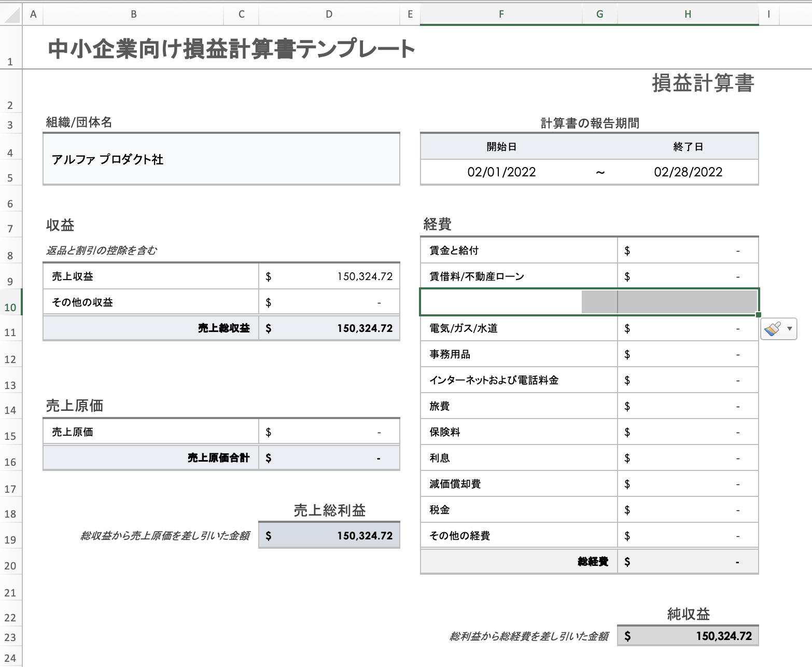The width and height of the screenshot is (812, 667).
Task: Select the 純収益 total cell
Action: pyautogui.click(x=688, y=635)
